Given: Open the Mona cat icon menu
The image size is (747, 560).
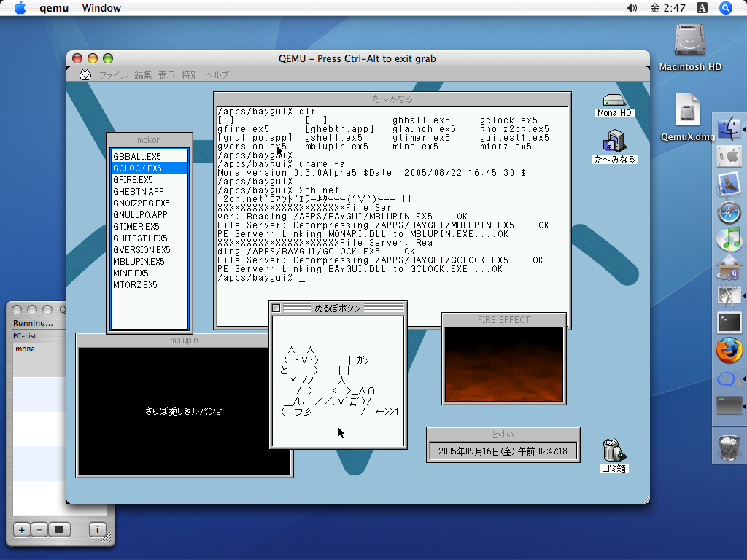Looking at the screenshot, I should click(85, 75).
